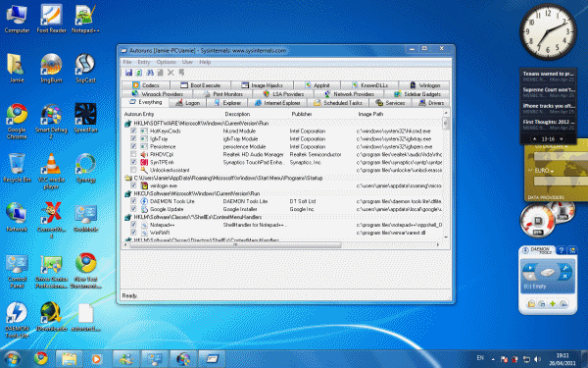Switch to the Scheduled Tasks tab
Screen dimensions: 588x368
[x=338, y=103]
